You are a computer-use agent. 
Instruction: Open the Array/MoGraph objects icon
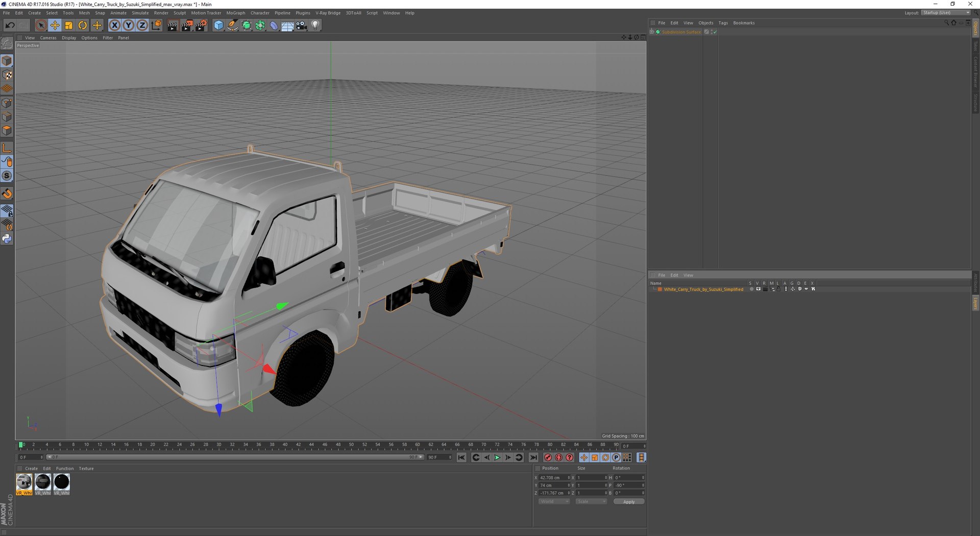(x=260, y=25)
